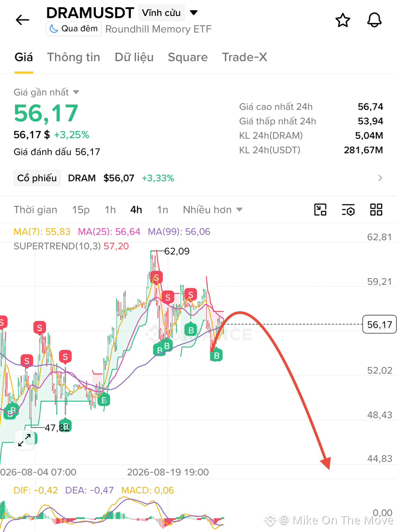Tap the MA(25): 56,64 indicator label
The height and width of the screenshot is (532, 397).
pos(109,232)
